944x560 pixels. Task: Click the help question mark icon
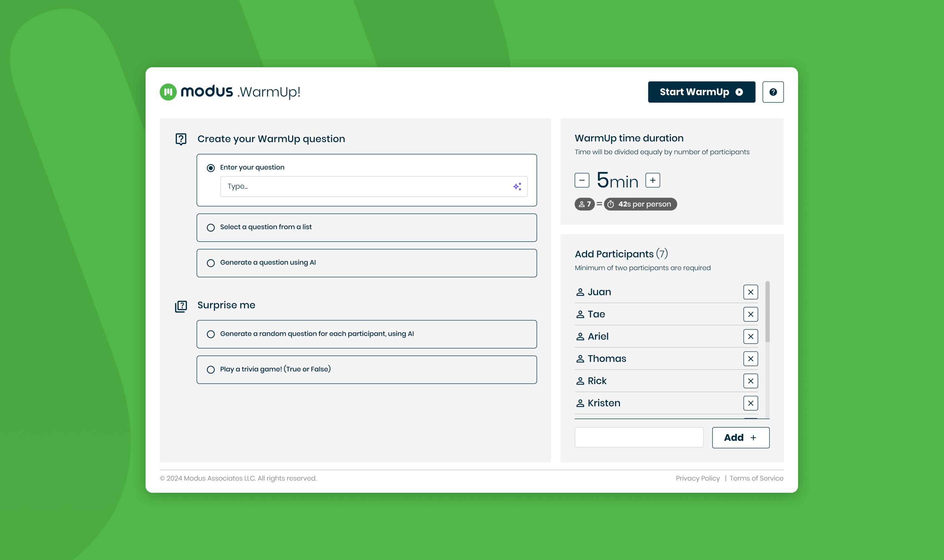[x=773, y=91]
